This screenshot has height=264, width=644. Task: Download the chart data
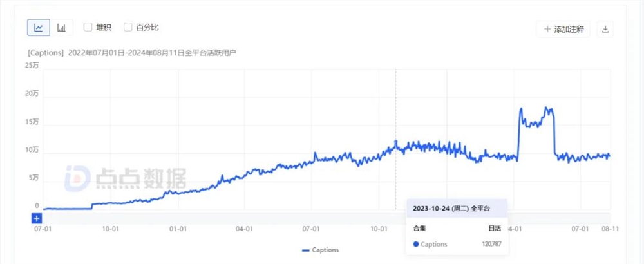(605, 29)
